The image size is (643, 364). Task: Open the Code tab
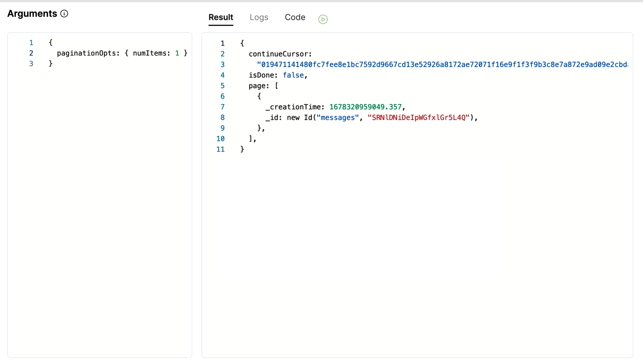(295, 17)
